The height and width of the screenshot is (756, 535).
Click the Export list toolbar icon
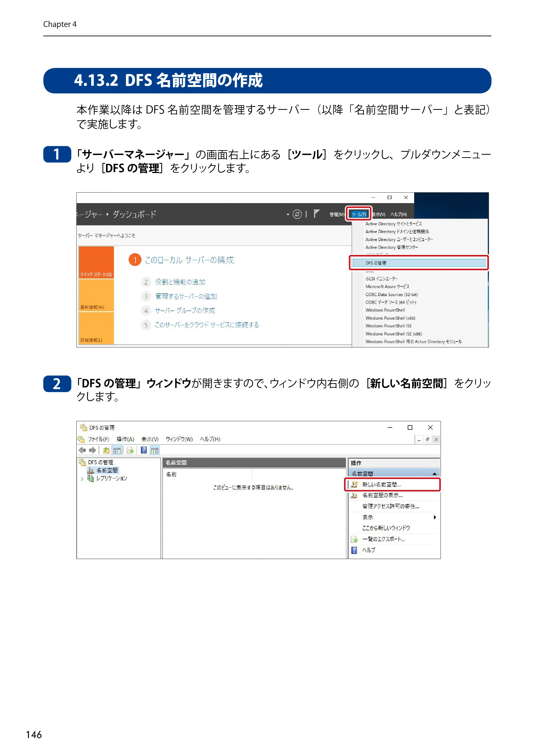point(130,450)
